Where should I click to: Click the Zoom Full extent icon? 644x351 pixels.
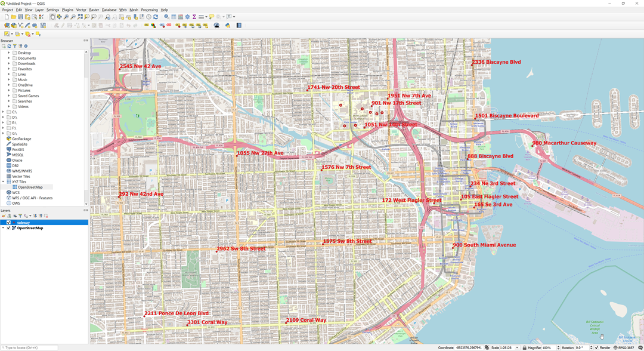(x=80, y=17)
